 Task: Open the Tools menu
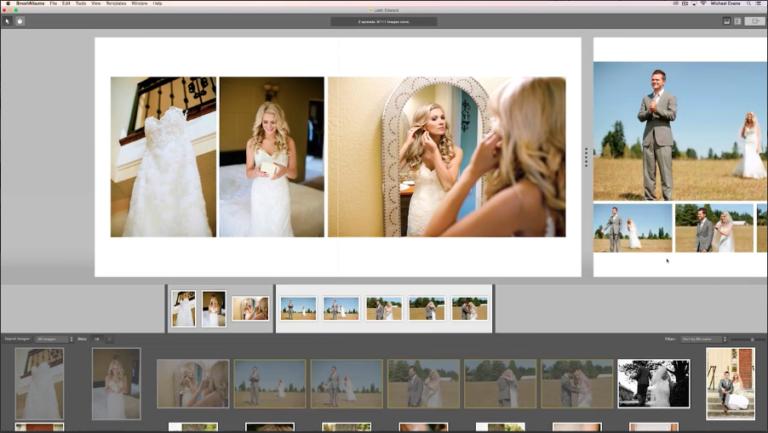[80, 4]
